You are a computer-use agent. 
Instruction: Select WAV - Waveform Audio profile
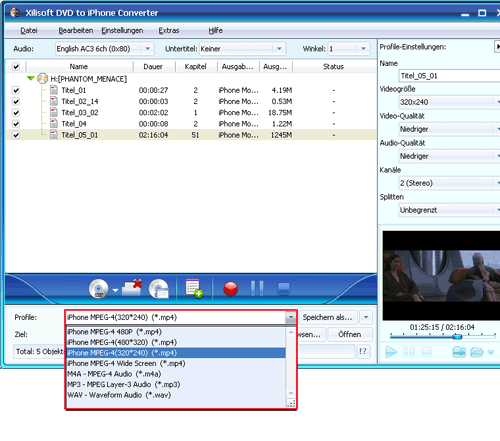[x=176, y=395]
